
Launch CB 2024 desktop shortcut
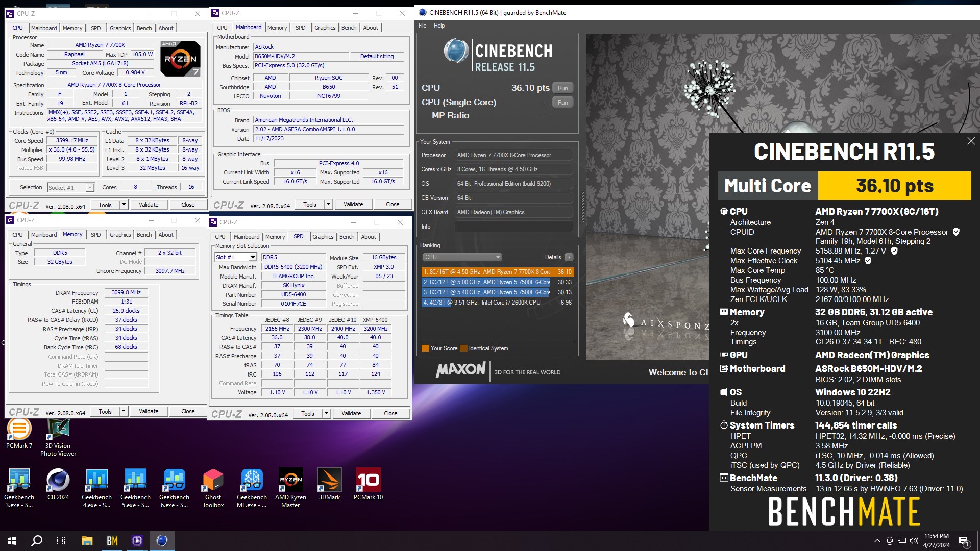click(58, 485)
